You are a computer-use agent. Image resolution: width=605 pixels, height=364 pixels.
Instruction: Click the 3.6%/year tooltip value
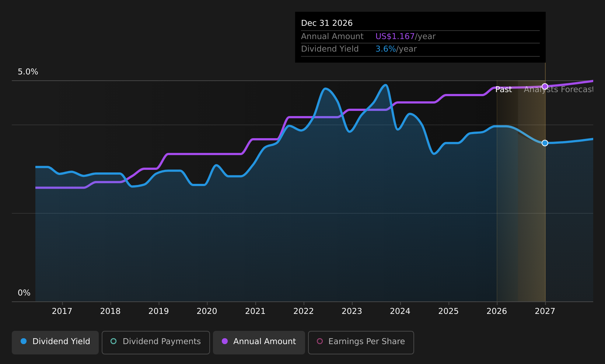click(396, 49)
